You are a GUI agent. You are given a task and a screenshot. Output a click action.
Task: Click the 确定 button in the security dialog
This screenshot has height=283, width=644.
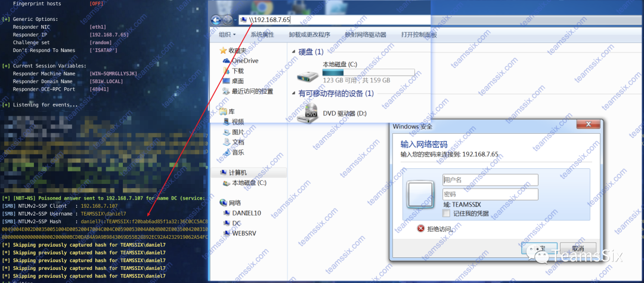click(539, 248)
